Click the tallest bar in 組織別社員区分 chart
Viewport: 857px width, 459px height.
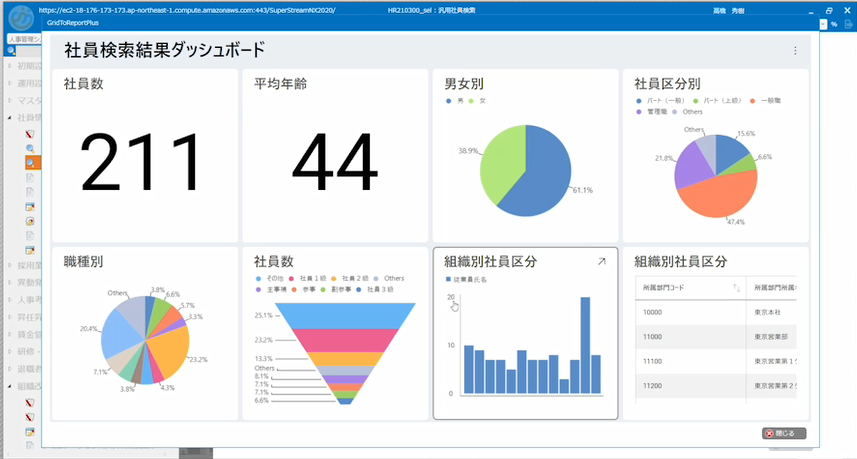[x=584, y=345]
